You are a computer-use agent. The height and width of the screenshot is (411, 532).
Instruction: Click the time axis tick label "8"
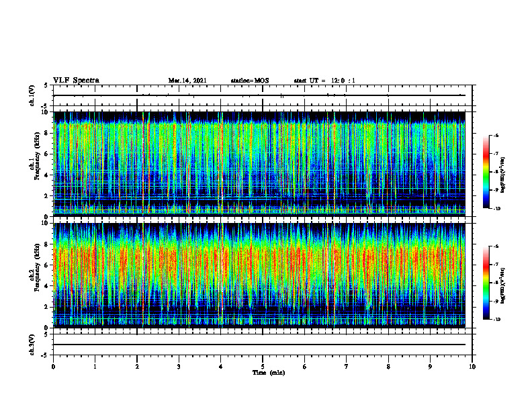tap(388, 367)
